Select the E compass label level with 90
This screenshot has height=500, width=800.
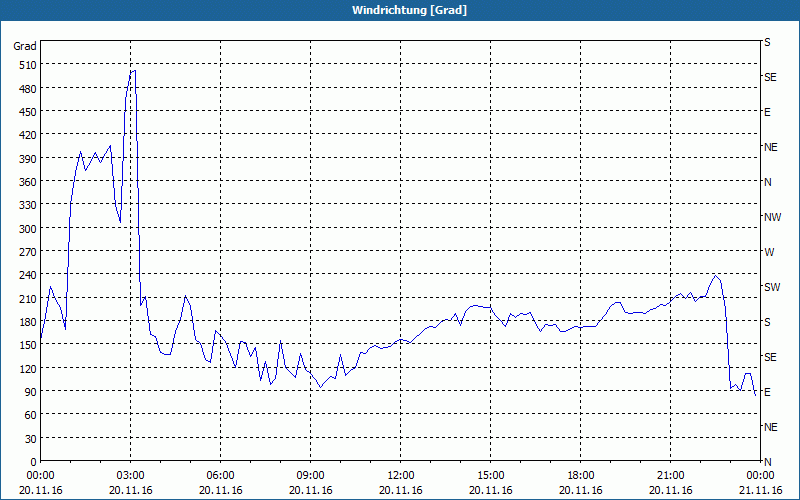click(767, 392)
